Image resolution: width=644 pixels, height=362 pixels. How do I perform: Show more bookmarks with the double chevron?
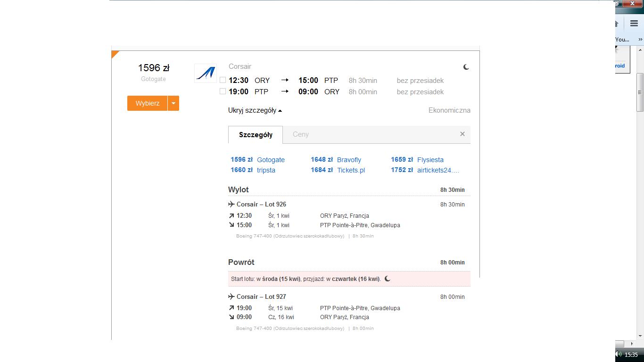coord(641,40)
